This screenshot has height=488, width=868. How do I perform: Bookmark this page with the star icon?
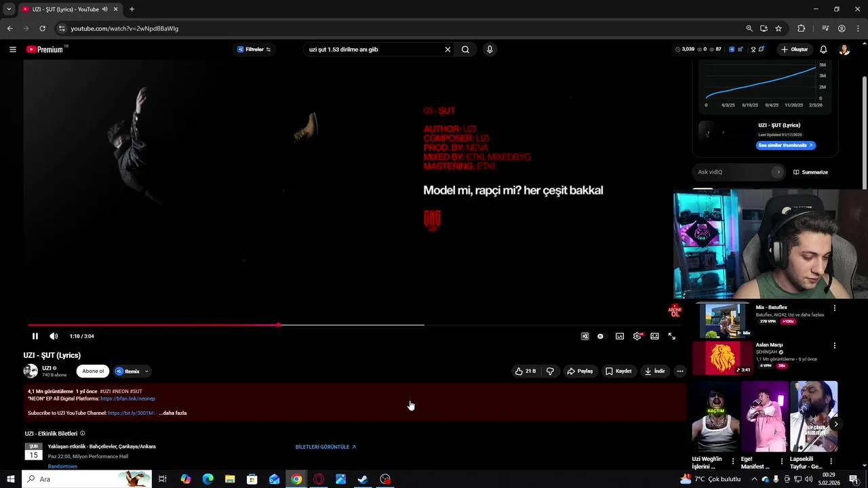pos(778,28)
